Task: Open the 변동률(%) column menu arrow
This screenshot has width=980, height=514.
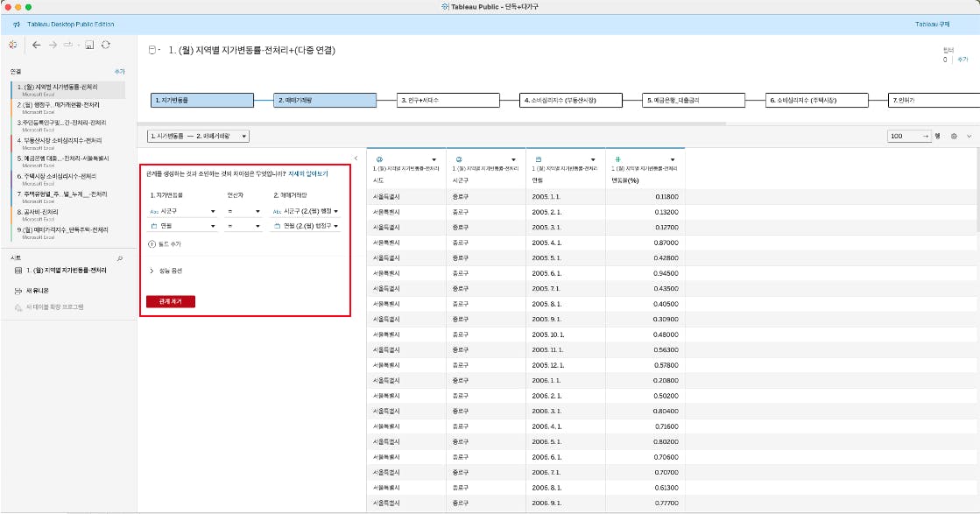Action: tap(672, 160)
